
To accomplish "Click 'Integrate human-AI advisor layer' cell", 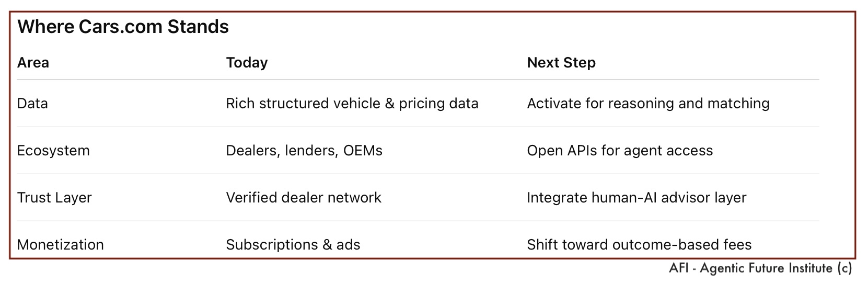I will point(636,198).
